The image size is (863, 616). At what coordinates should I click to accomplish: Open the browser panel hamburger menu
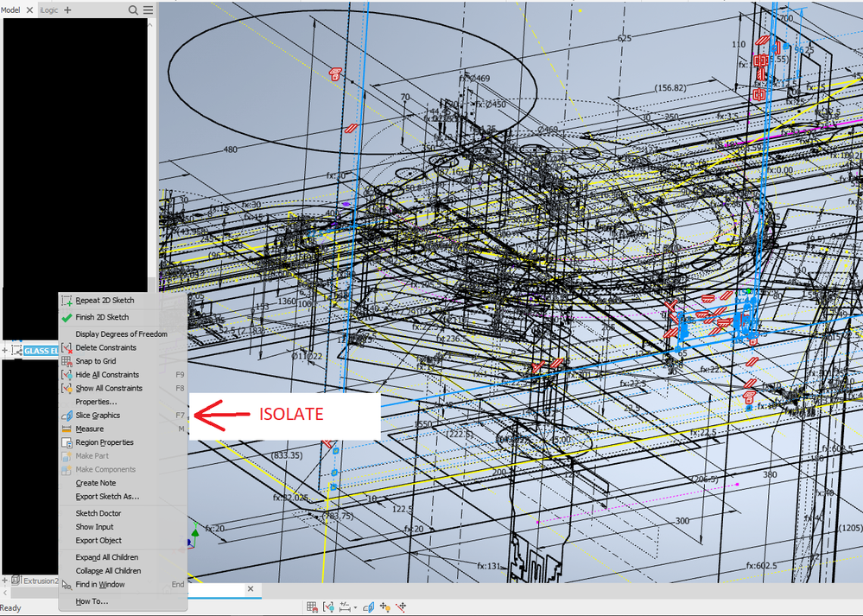[x=148, y=10]
